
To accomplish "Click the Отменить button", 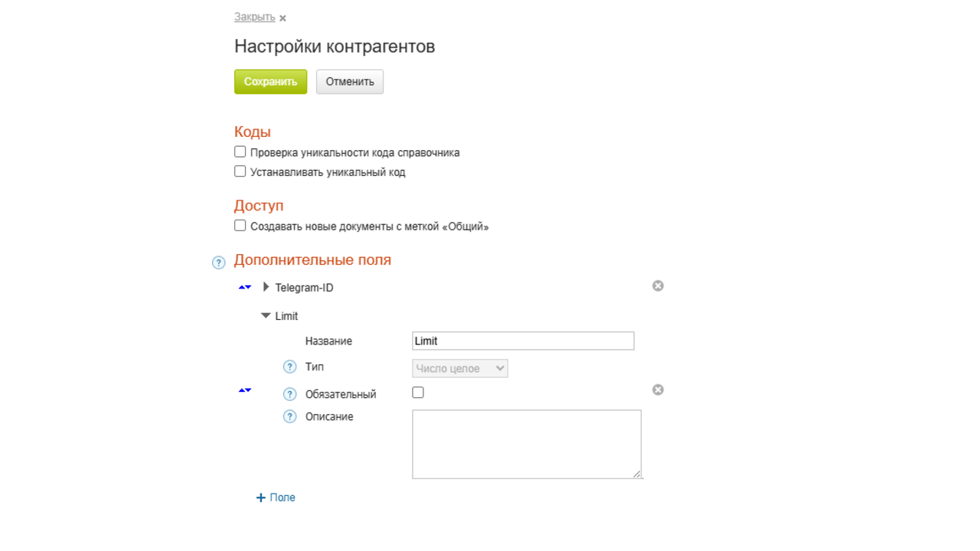I will pyautogui.click(x=349, y=82).
